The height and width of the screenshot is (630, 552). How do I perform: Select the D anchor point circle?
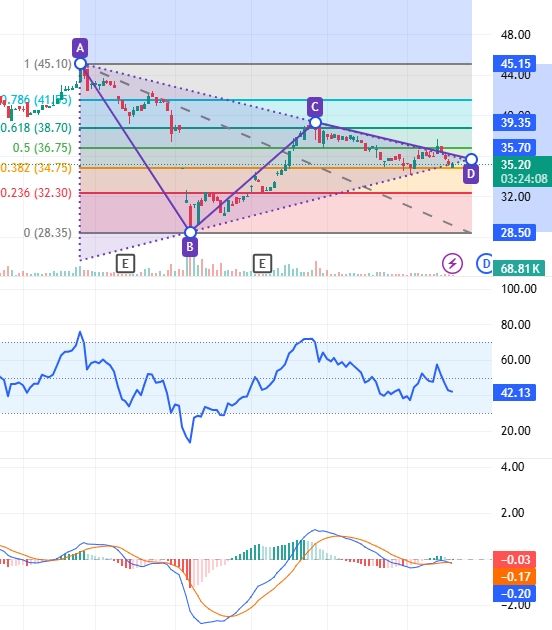click(x=471, y=160)
